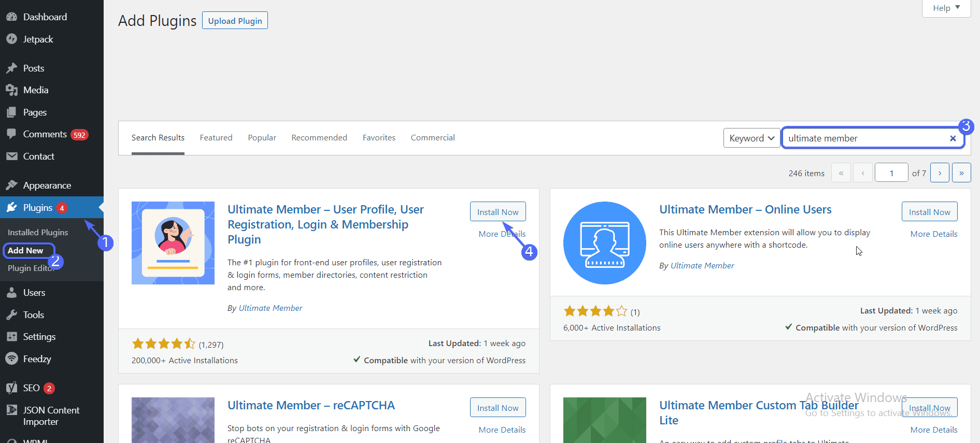The width and height of the screenshot is (980, 443).
Task: Click the '246 items' results count
Action: click(x=806, y=174)
